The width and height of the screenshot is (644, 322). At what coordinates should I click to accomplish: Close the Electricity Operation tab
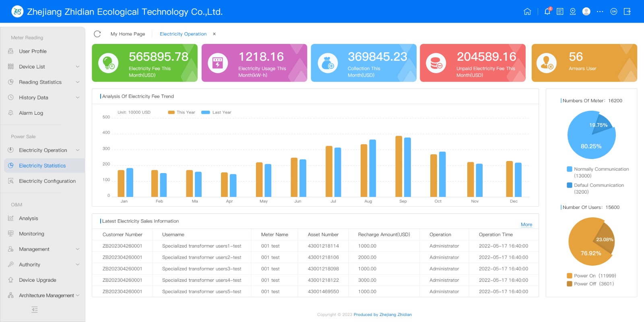point(214,34)
